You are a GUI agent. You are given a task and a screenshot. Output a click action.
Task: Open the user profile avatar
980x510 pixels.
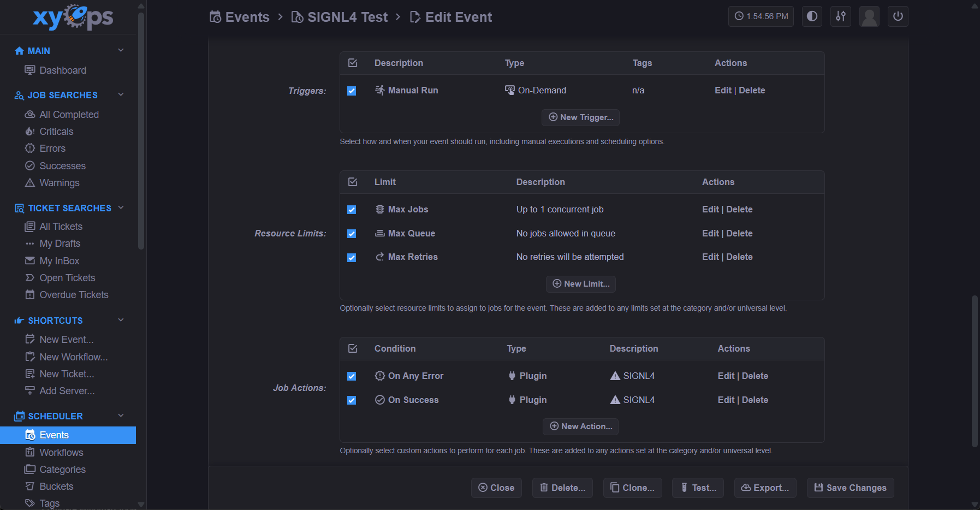(869, 16)
